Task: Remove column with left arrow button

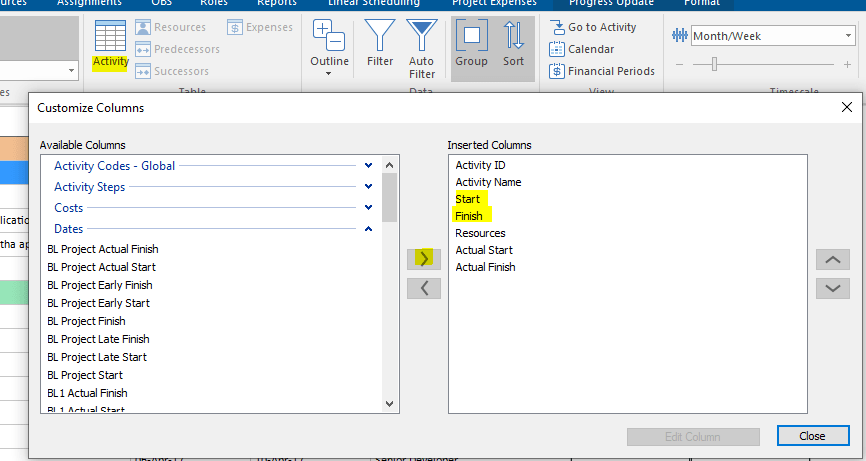Action: coord(424,288)
